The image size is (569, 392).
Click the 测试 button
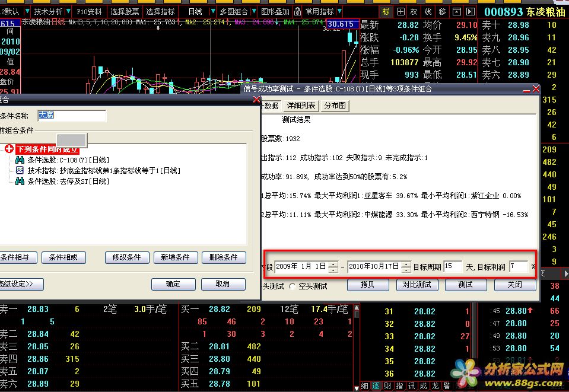(x=466, y=285)
